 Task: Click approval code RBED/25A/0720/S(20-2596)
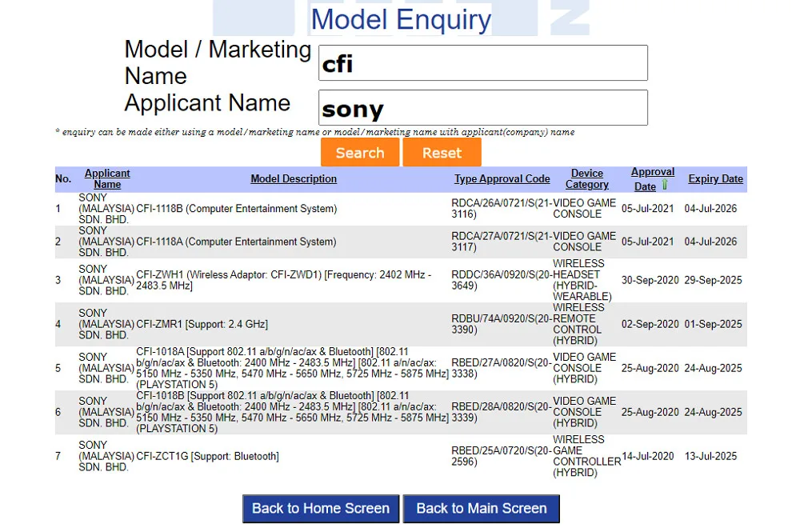pyautogui.click(x=502, y=457)
